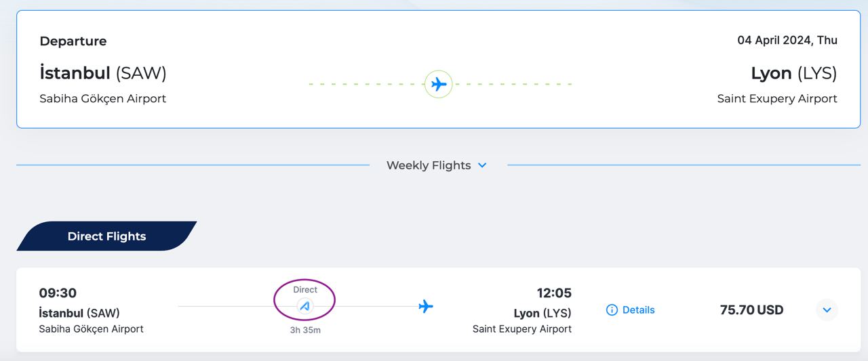
Task: Open the Weekly Flights section label
Action: 428,165
